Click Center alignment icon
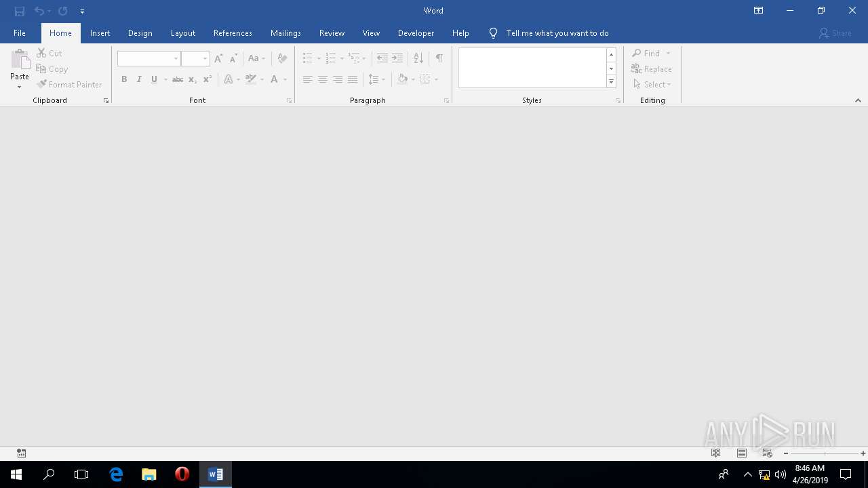This screenshot has width=868, height=488. (x=323, y=79)
